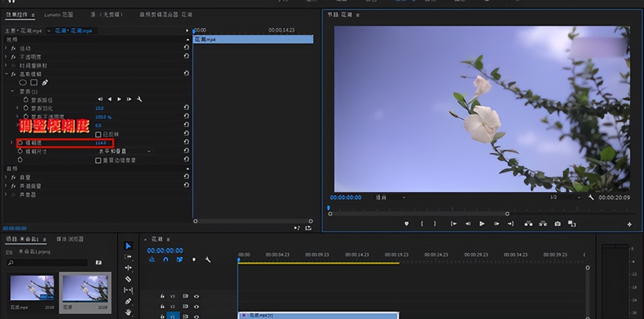Switch to the Lumetri Scopes tab
This screenshot has height=319, width=644.
coord(58,15)
